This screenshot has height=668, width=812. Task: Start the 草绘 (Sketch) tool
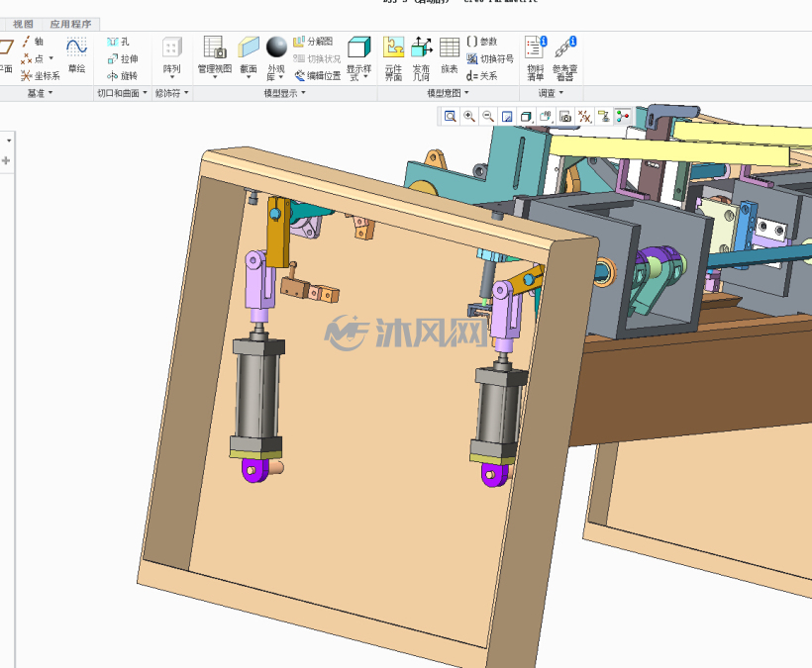(76, 55)
